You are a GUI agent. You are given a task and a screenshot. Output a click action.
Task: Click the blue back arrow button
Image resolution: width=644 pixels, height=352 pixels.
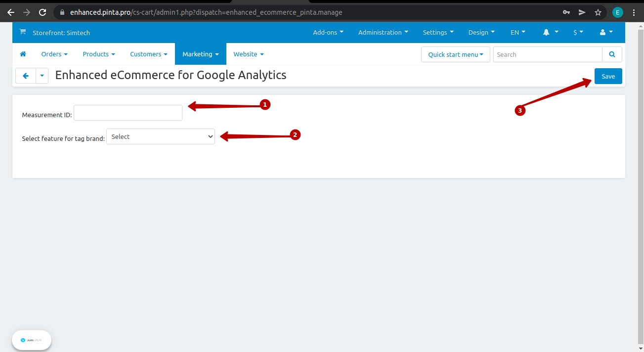pyautogui.click(x=26, y=76)
